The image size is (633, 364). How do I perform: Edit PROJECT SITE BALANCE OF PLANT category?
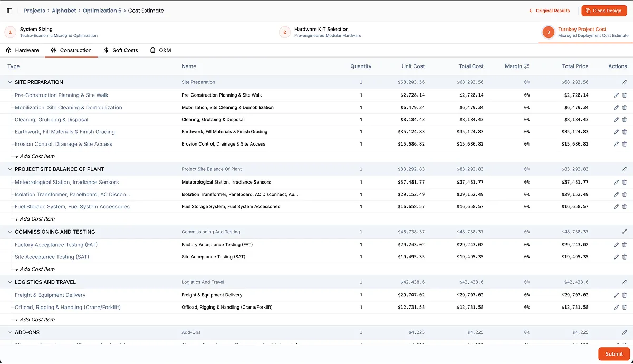(625, 169)
